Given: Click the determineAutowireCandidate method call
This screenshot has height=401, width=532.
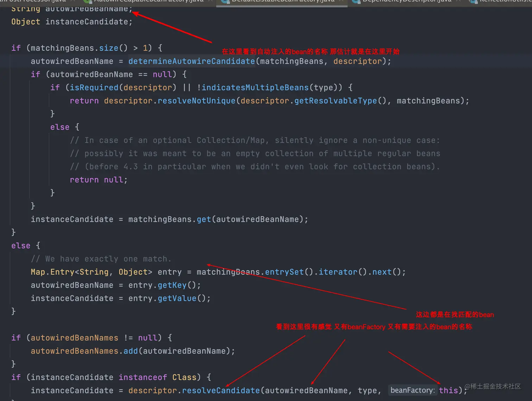Looking at the screenshot, I should pyautogui.click(x=192, y=61).
